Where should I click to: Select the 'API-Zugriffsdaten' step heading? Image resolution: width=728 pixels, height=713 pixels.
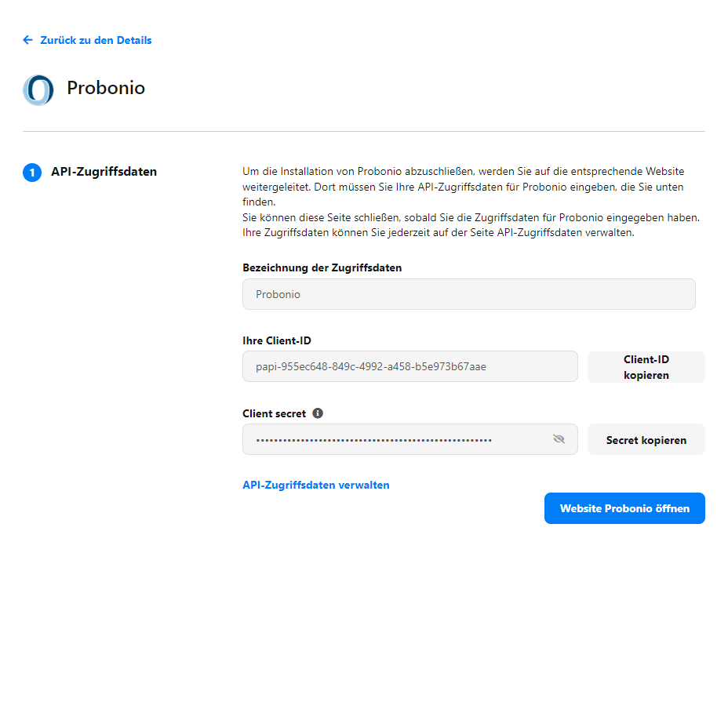tap(104, 172)
